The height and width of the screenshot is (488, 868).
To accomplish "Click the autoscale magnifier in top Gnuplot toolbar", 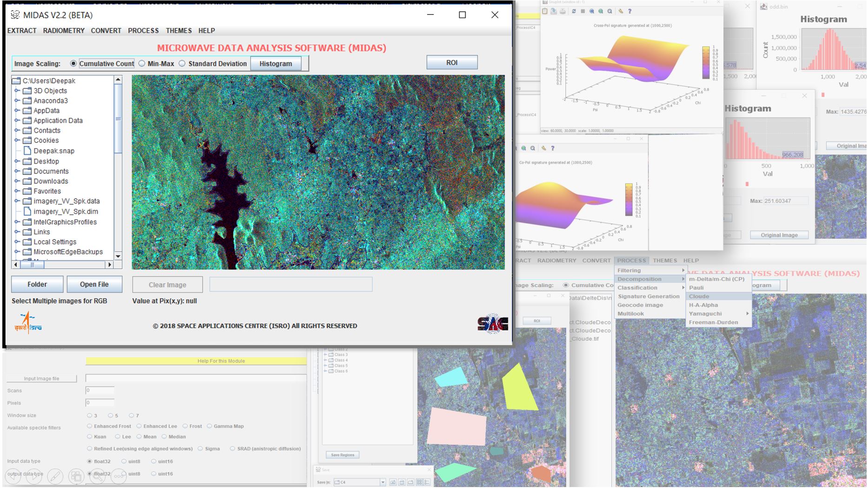I will 610,11.
